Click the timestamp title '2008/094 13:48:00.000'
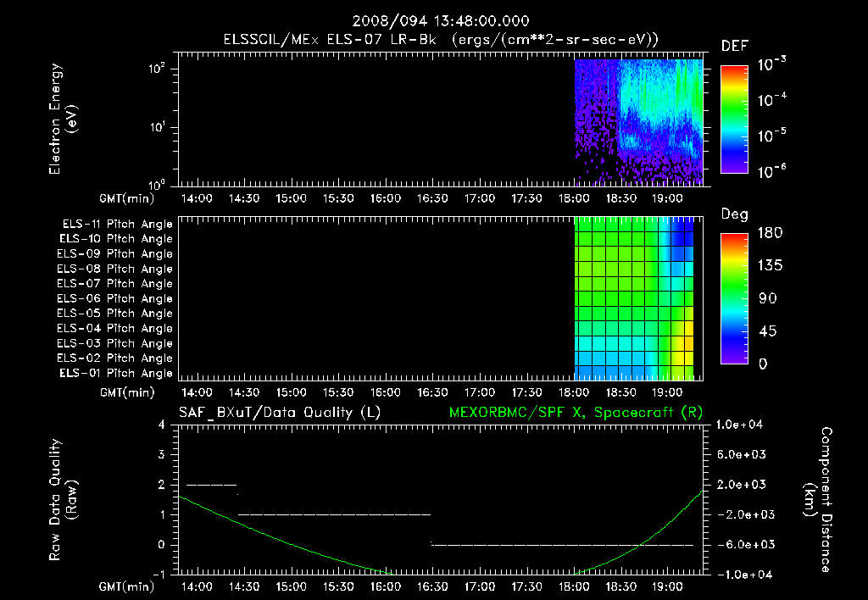Image resolution: width=868 pixels, height=600 pixels. pyautogui.click(x=441, y=21)
